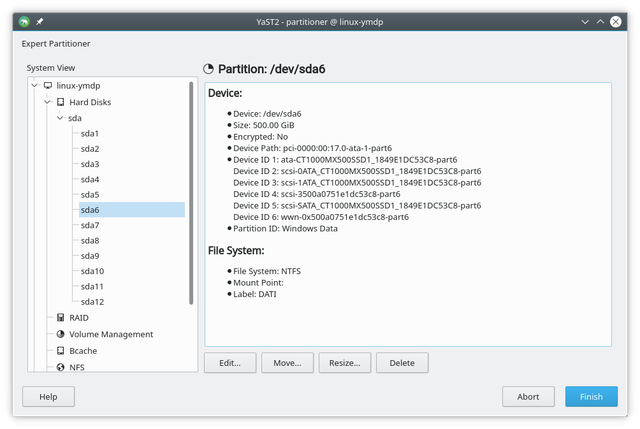Click the Finish button
The image size is (640, 429).
tap(591, 397)
